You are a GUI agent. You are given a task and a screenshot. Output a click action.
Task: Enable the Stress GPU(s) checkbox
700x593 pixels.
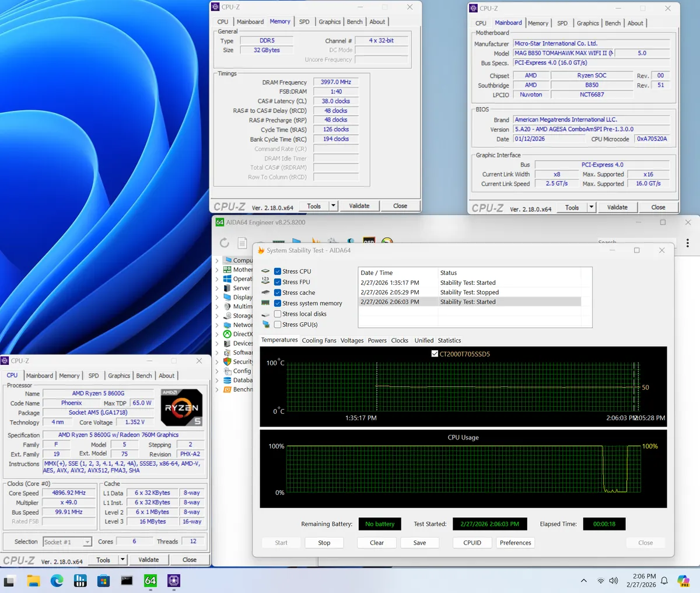click(278, 325)
